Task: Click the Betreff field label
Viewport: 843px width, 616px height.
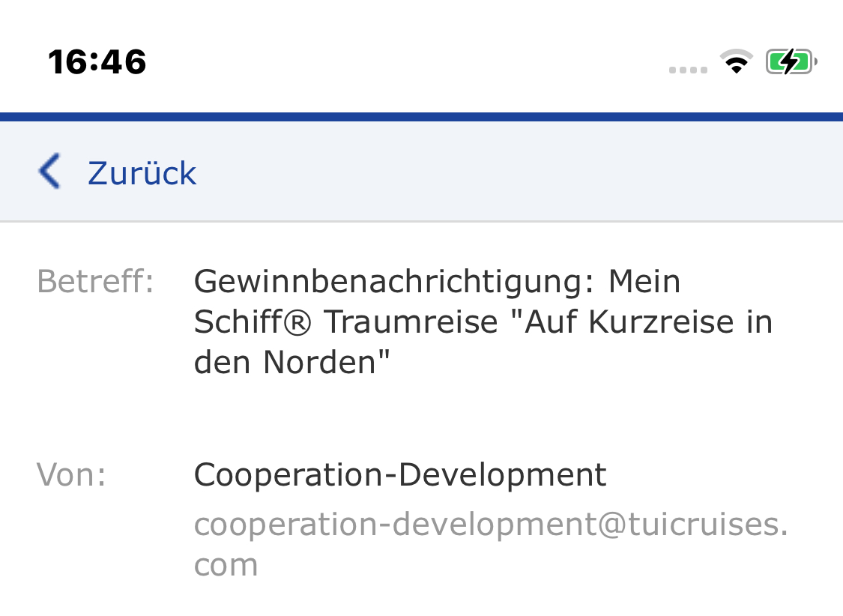Action: (95, 282)
